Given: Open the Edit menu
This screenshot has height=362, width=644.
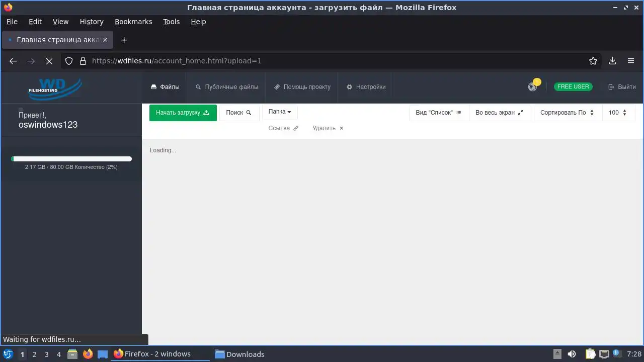Looking at the screenshot, I should [x=35, y=22].
